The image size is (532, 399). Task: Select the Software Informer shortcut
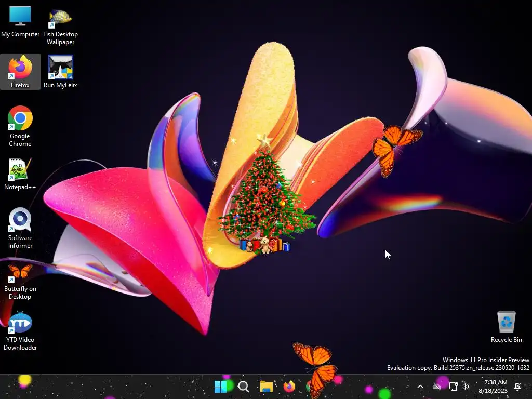pyautogui.click(x=20, y=228)
